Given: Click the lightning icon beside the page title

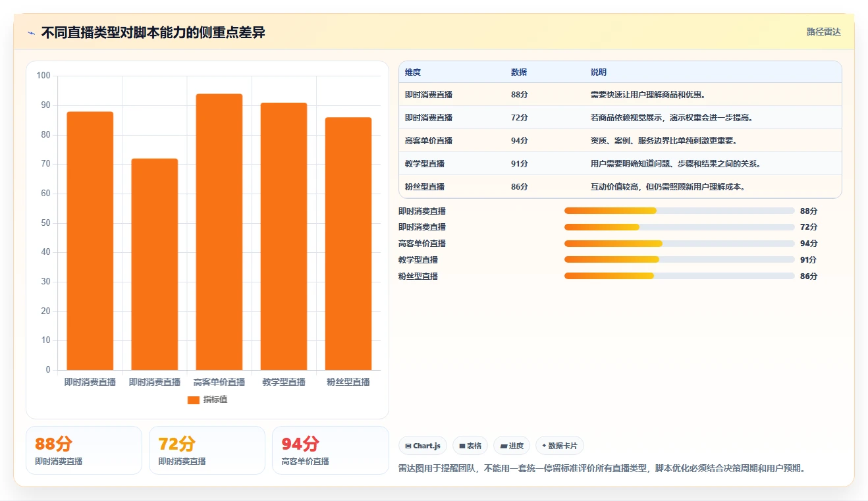Looking at the screenshot, I should 32,33.
